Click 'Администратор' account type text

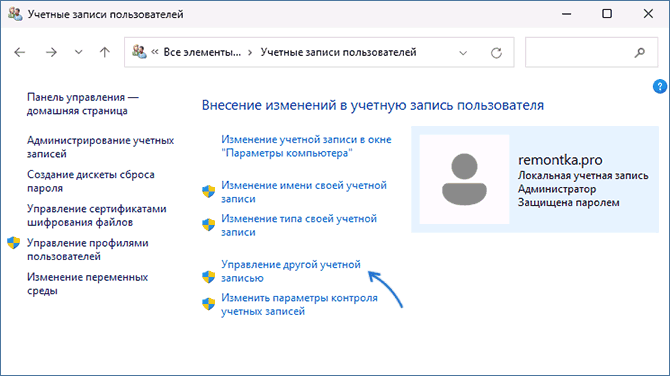pos(557,189)
